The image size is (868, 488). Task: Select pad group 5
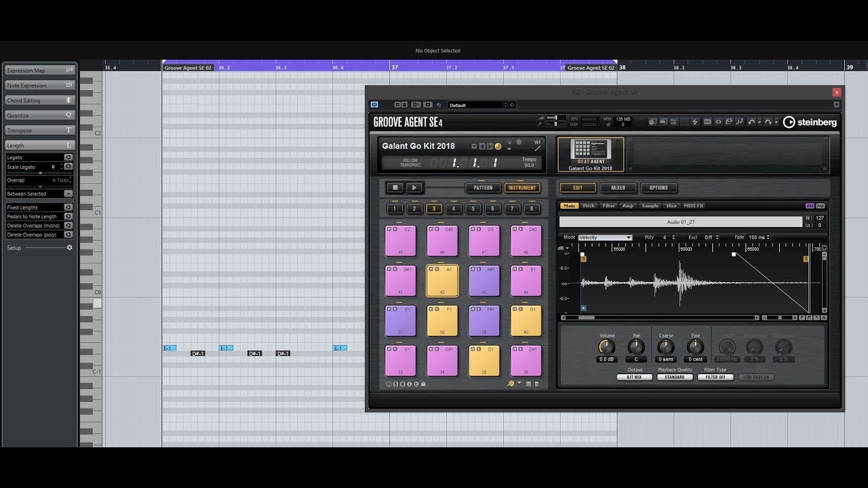(x=473, y=209)
